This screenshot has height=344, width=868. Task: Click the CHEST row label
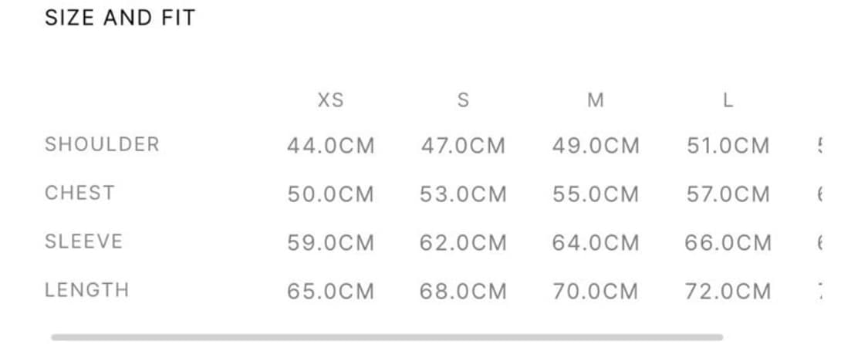click(79, 193)
